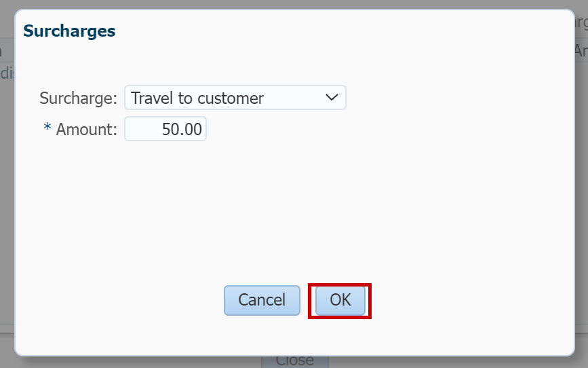
Task: Focus the field showing 50.00
Action: (x=165, y=129)
